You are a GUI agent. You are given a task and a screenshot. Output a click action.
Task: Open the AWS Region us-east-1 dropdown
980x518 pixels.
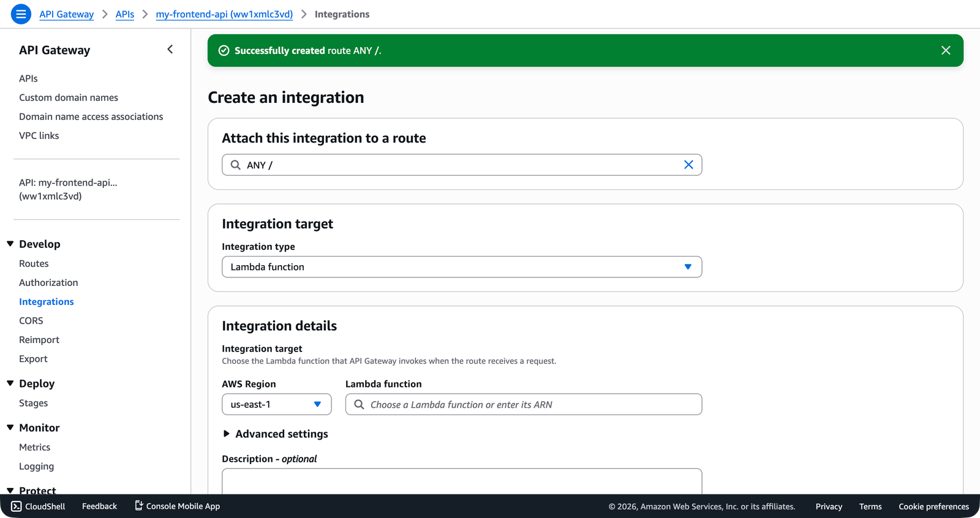(277, 404)
